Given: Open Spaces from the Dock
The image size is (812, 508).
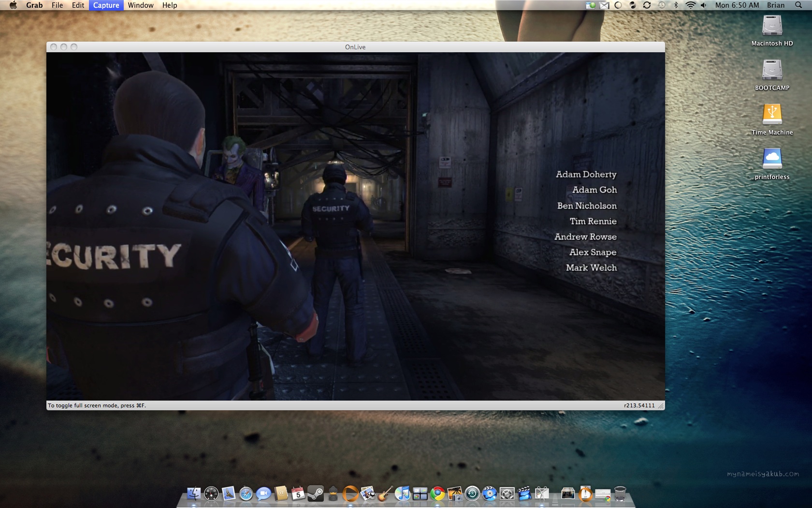Looking at the screenshot, I should [420, 493].
